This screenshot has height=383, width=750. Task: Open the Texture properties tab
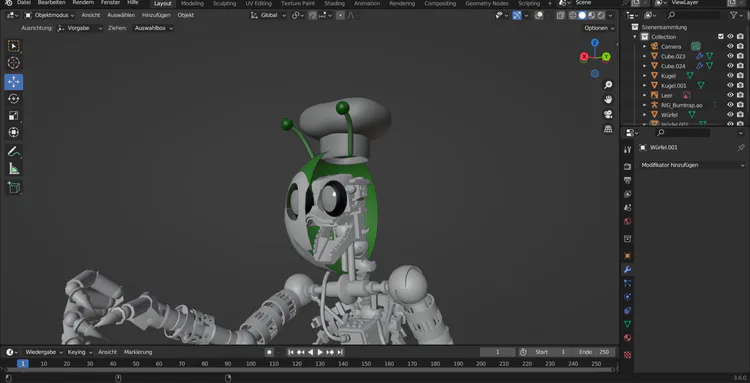628,355
